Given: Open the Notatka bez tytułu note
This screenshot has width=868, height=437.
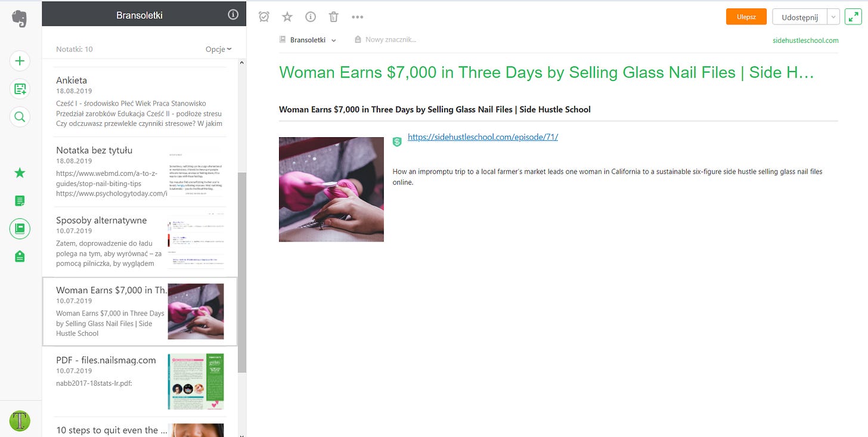Looking at the screenshot, I should (140, 172).
